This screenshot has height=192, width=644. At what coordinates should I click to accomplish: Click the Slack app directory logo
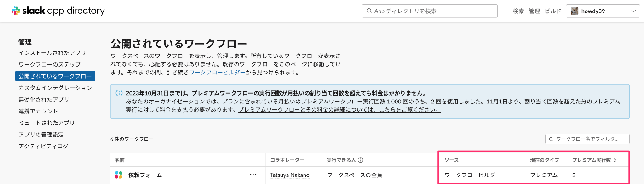pyautogui.click(x=58, y=11)
